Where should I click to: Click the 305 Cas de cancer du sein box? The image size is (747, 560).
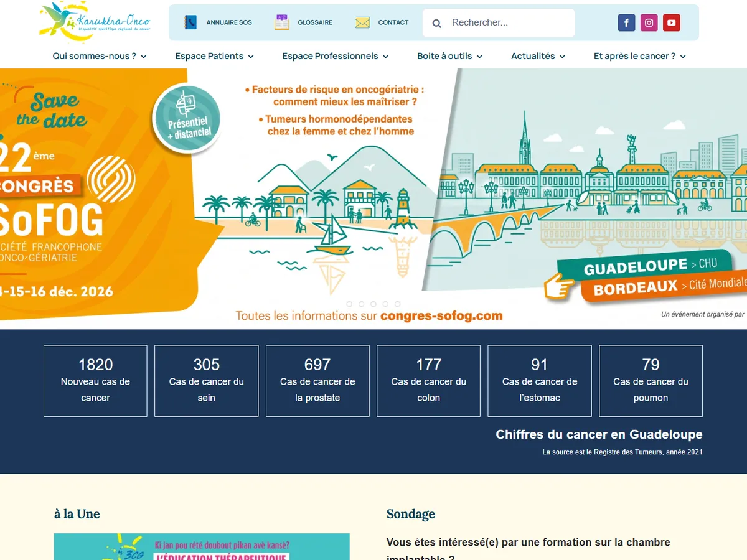click(207, 381)
